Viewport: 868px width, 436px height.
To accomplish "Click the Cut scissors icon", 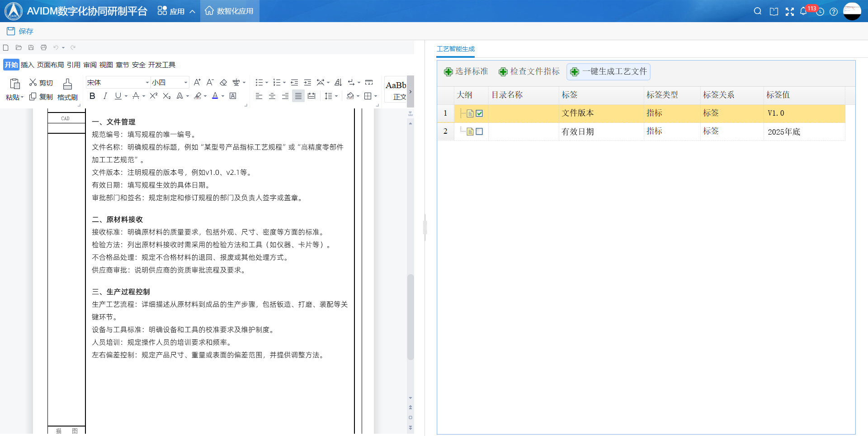I will click(33, 82).
